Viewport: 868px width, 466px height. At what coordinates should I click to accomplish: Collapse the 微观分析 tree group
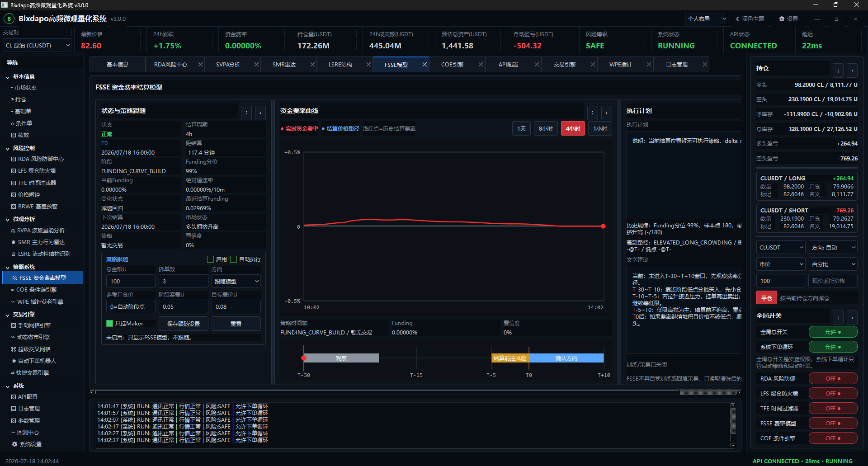(x=8, y=220)
